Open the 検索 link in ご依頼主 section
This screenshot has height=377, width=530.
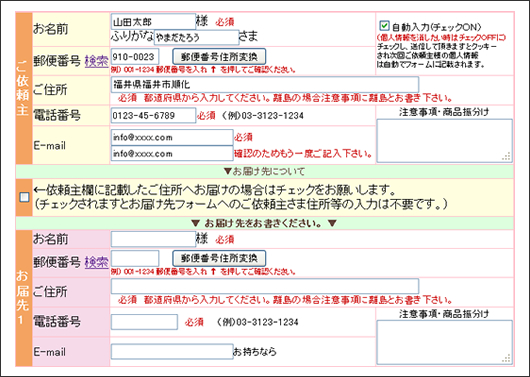click(x=96, y=61)
